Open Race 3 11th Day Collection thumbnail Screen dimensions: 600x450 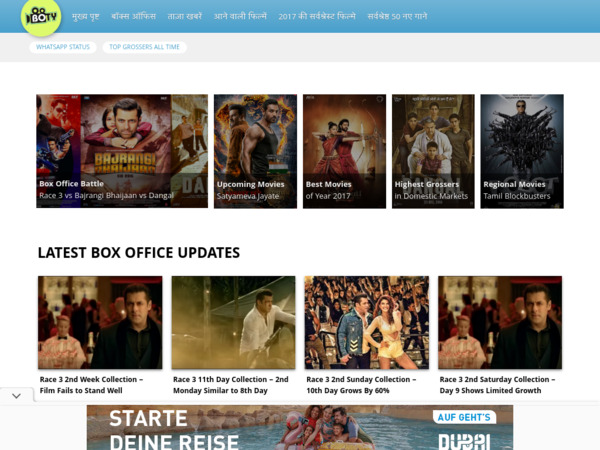point(233,323)
